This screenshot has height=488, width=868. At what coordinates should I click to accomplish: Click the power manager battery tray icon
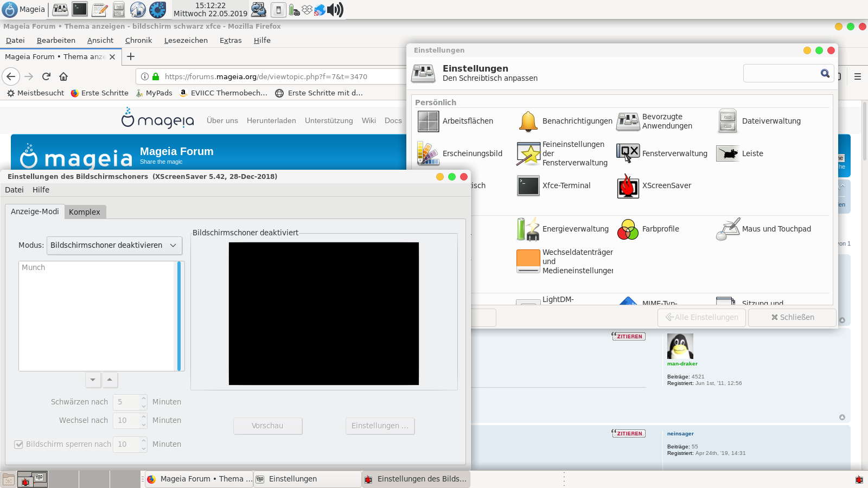coord(294,10)
